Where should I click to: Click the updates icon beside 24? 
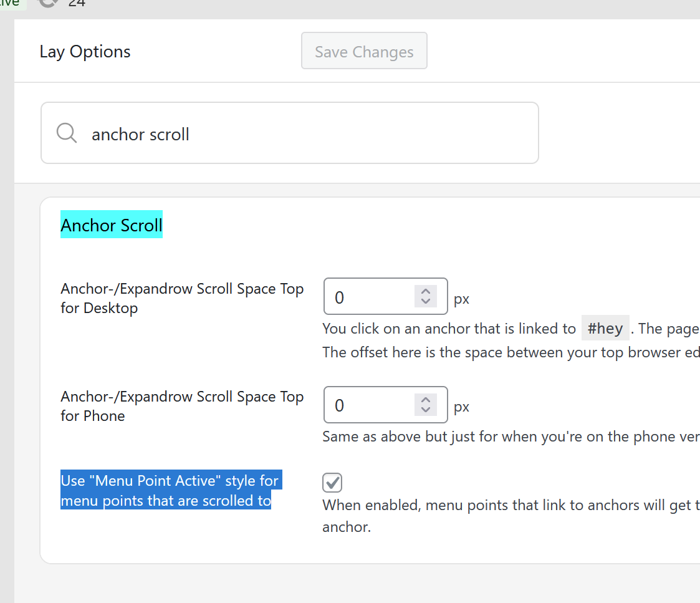(x=49, y=2)
